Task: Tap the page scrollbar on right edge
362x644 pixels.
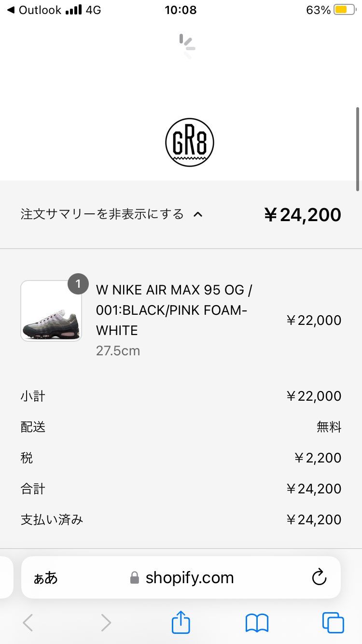Action: point(358,149)
